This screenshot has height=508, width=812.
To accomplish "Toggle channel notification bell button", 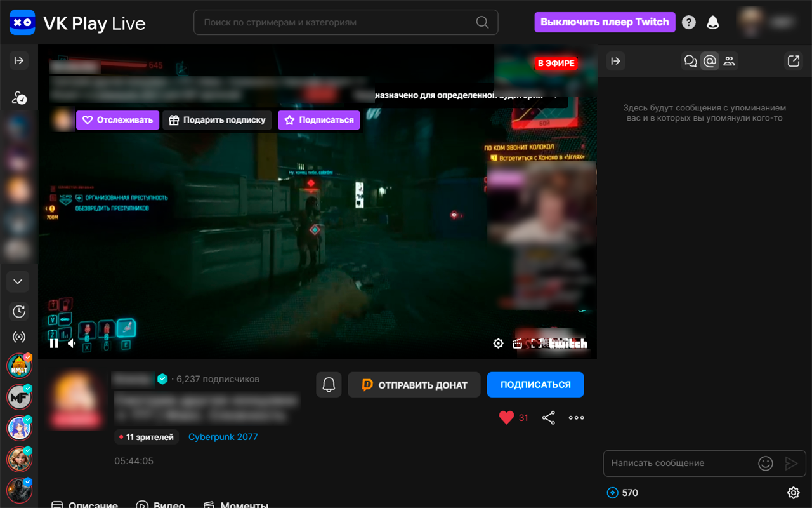I will (329, 385).
